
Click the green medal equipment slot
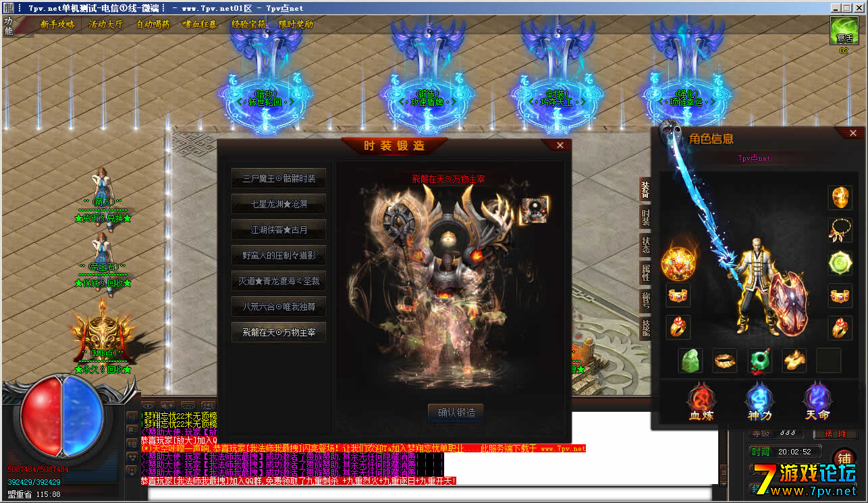click(840, 262)
